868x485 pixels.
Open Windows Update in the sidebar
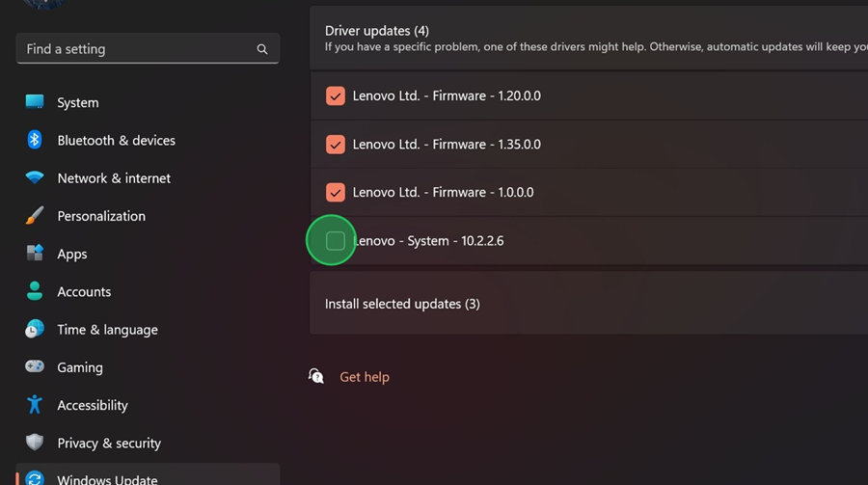[x=107, y=478]
